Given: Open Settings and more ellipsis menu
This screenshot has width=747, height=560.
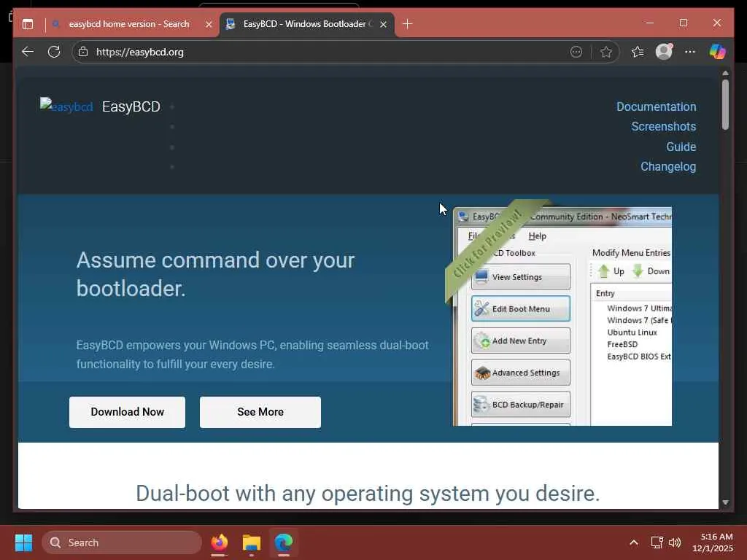Looking at the screenshot, I should (690, 52).
